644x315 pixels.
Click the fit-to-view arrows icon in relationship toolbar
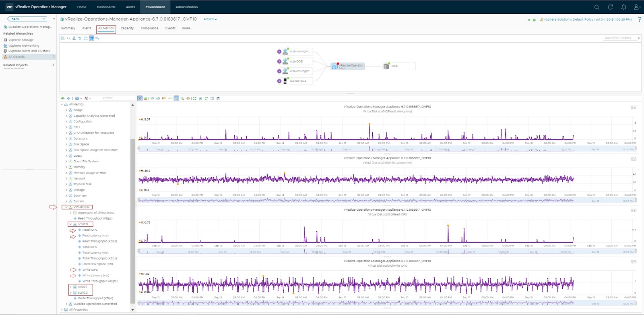pyautogui.click(x=86, y=38)
